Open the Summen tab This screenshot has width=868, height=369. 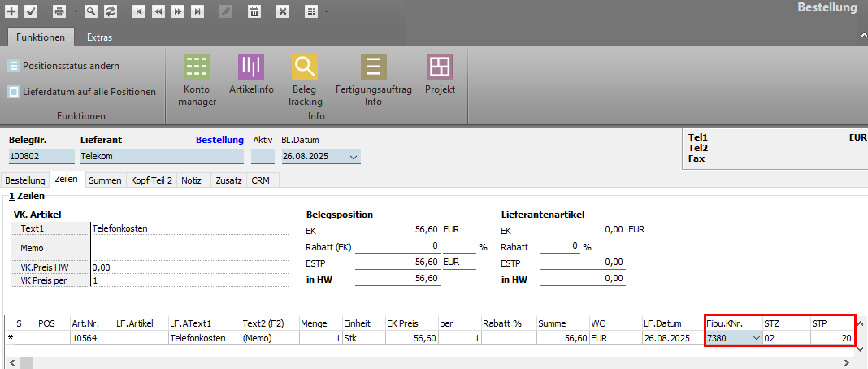[105, 180]
